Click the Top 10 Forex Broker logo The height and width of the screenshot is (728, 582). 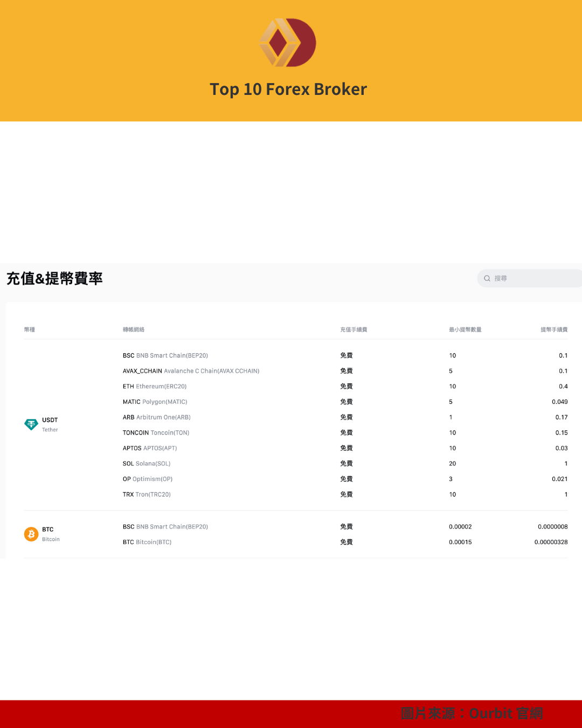tap(288, 42)
